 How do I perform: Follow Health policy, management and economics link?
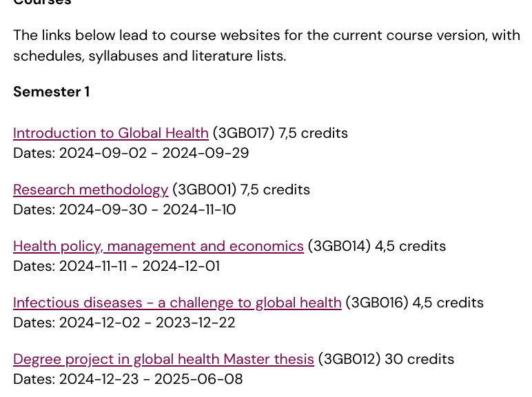[x=158, y=246]
